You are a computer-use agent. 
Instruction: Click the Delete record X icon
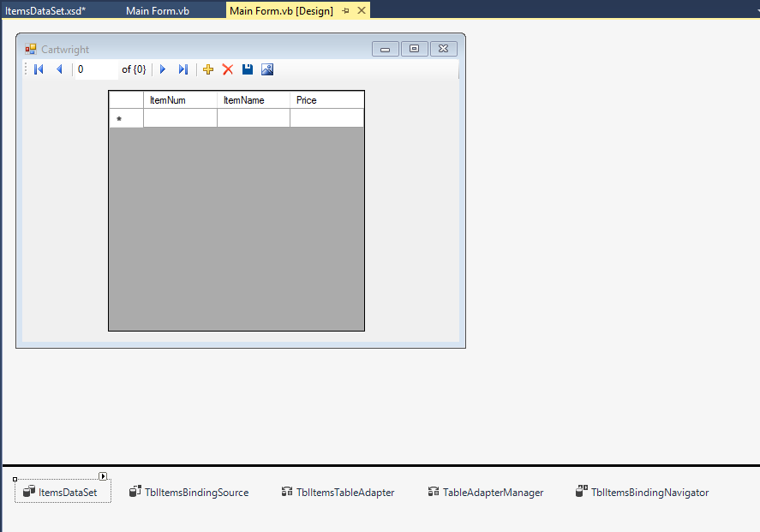[228, 69]
